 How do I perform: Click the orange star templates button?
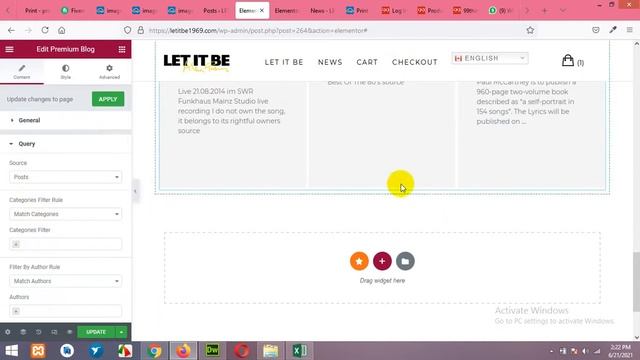pos(359,261)
